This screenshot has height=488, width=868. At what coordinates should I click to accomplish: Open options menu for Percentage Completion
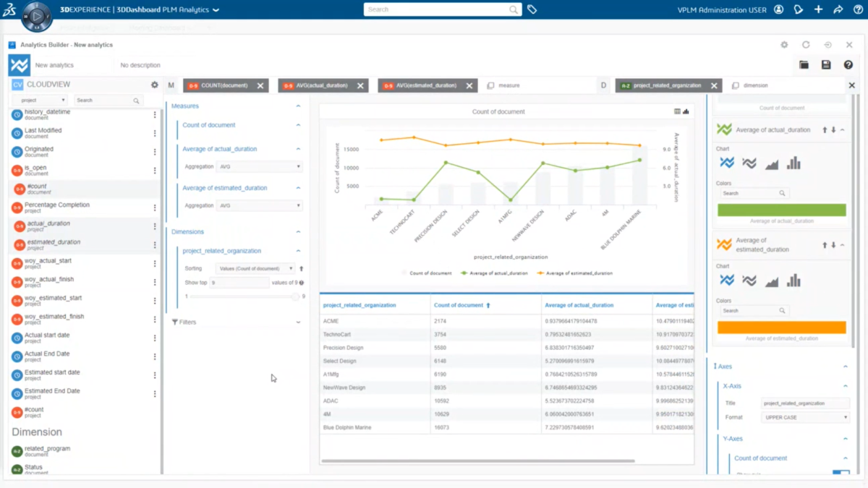(x=155, y=207)
